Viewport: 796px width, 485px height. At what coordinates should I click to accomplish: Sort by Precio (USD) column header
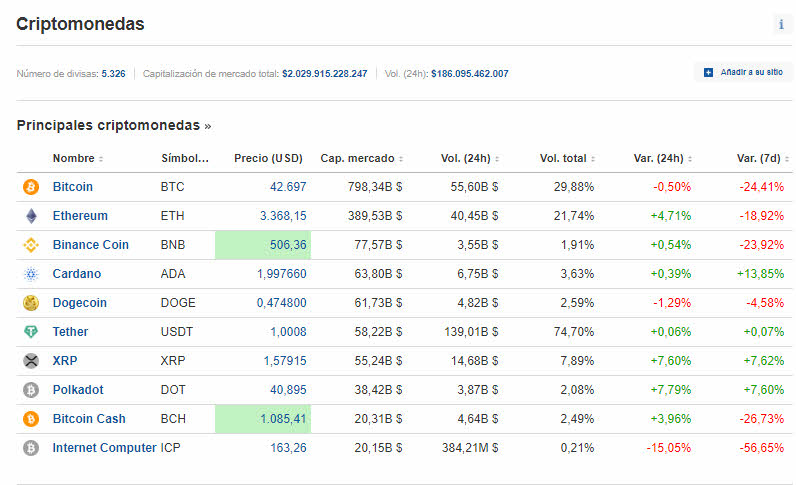[x=268, y=159]
